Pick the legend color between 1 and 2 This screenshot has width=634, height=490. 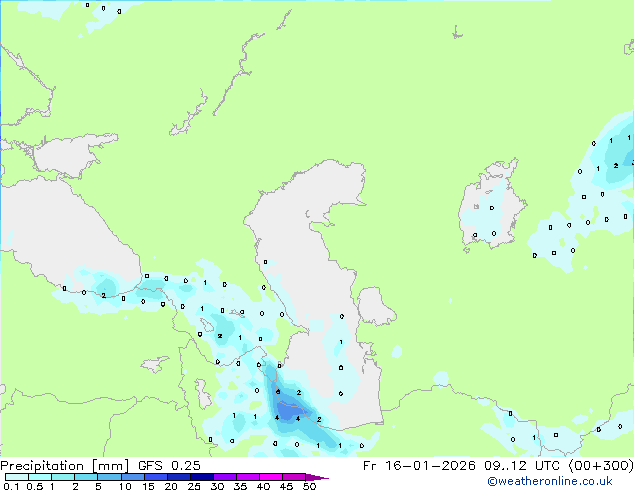[x=63, y=477]
